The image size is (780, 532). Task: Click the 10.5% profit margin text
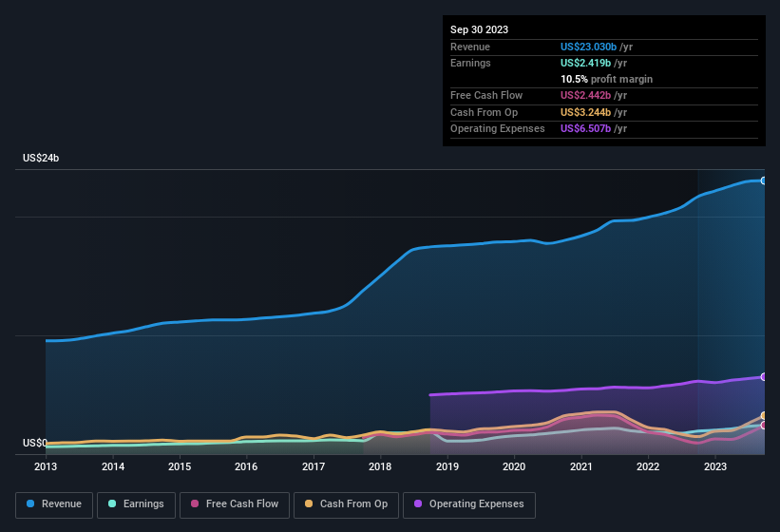(606, 79)
